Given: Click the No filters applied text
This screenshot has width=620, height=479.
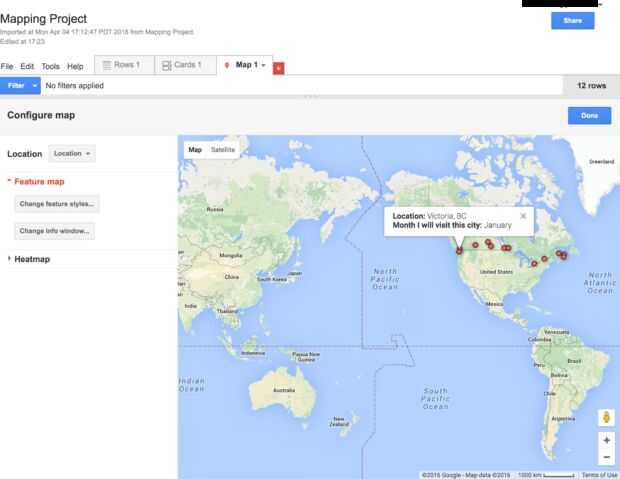Looking at the screenshot, I should tap(75, 85).
